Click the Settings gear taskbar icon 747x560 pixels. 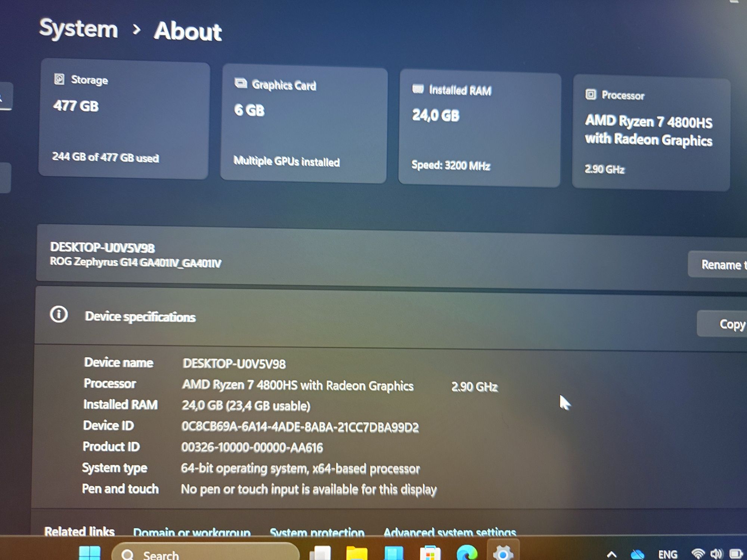click(503, 553)
